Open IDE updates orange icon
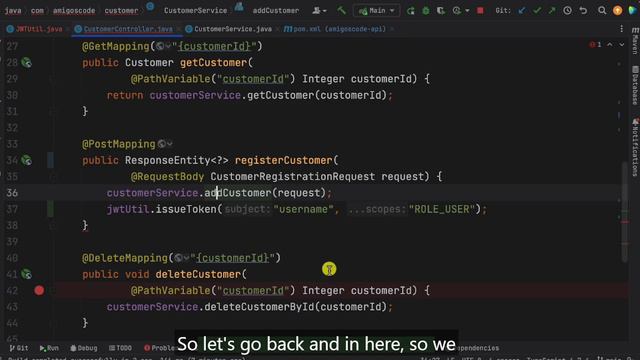Image resolution: width=640 pixels, height=360 pixels. [618, 11]
